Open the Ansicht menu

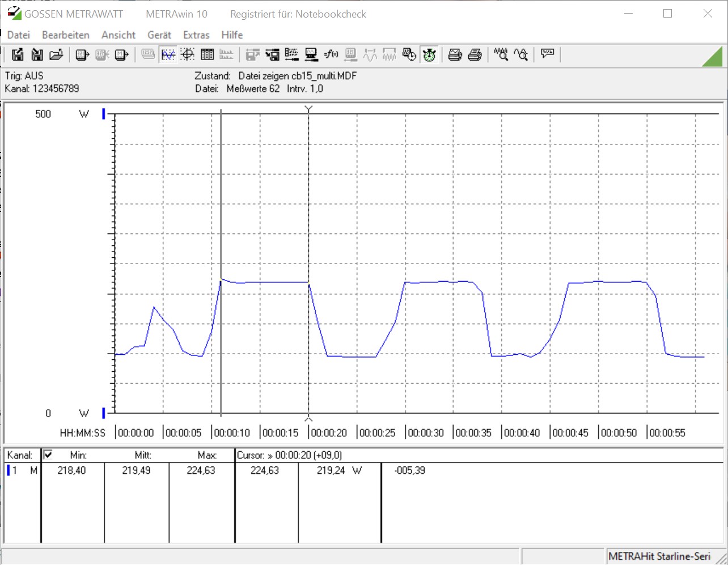pos(118,35)
